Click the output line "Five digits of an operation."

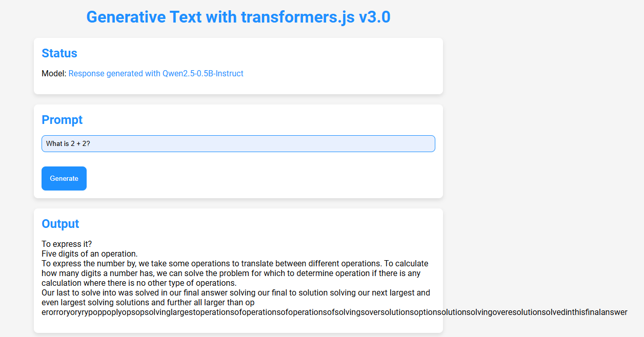pos(90,254)
